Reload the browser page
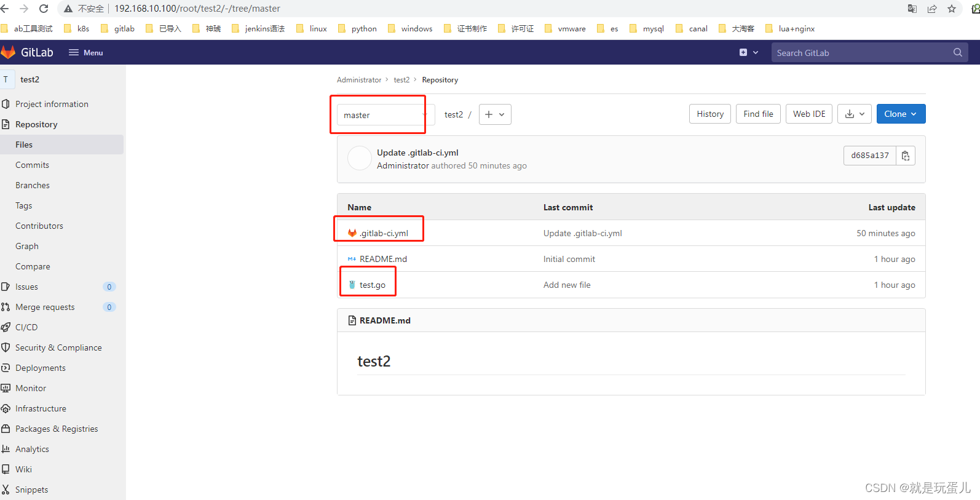Viewport: 980px width, 500px height. 44,9
